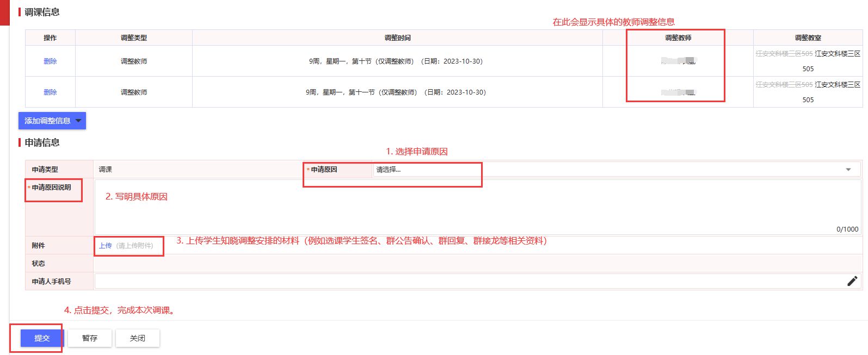Select the 调整时间 column header
Screen dimensions: 868x355
click(x=397, y=38)
